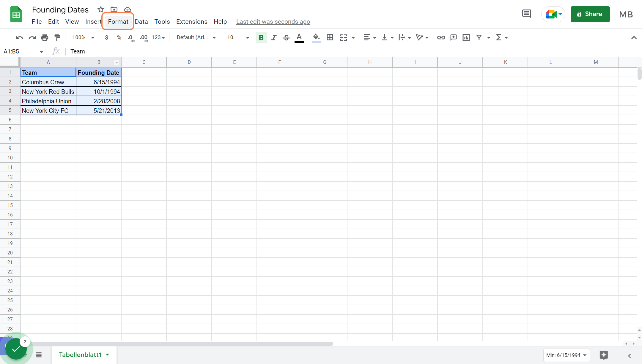Screen dimensions: 642x364
Task: Create a filter
Action: pos(479,37)
